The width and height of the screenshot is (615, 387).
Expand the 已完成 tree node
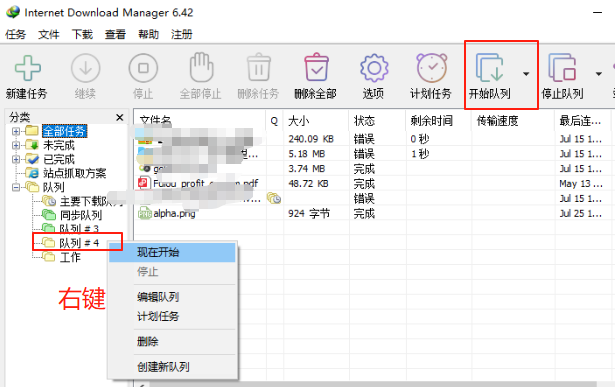pos(16,159)
